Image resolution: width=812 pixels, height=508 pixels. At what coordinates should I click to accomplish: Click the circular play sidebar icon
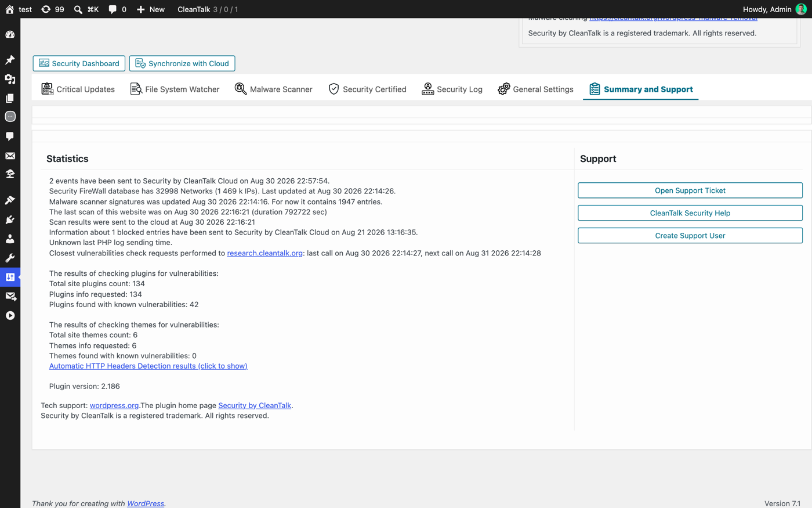coord(10,315)
